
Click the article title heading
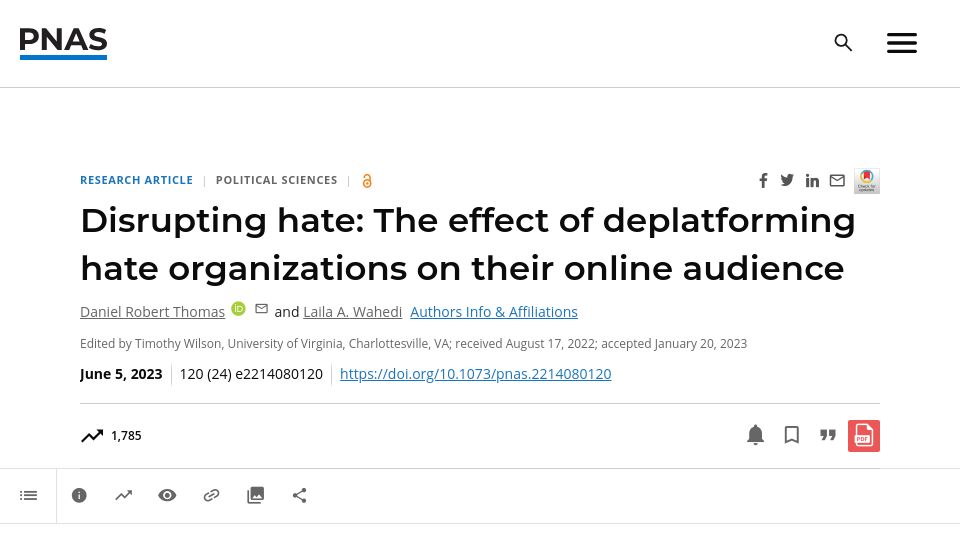[x=468, y=244]
